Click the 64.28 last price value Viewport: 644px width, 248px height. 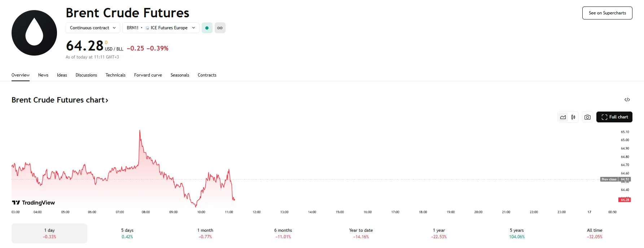click(85, 46)
